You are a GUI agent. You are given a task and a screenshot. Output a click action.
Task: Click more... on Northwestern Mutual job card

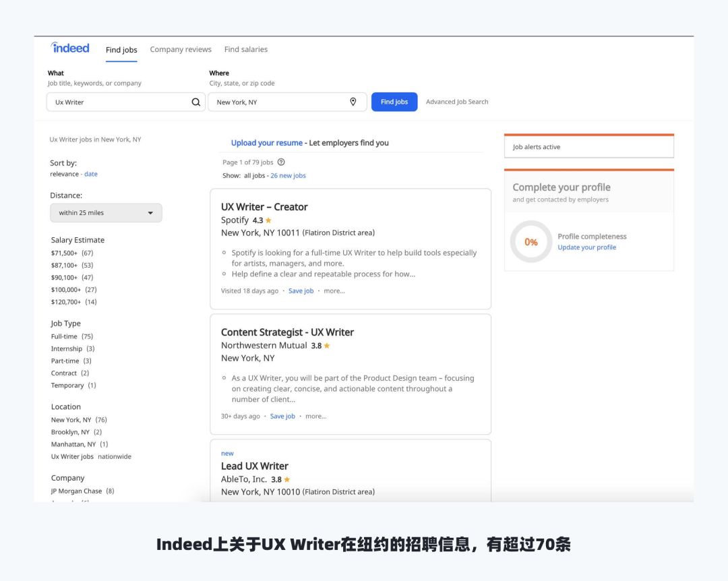pyautogui.click(x=315, y=416)
